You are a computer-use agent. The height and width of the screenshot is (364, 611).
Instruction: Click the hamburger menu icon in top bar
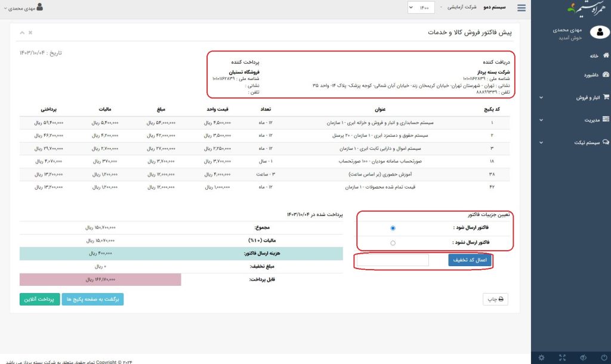[x=522, y=8]
